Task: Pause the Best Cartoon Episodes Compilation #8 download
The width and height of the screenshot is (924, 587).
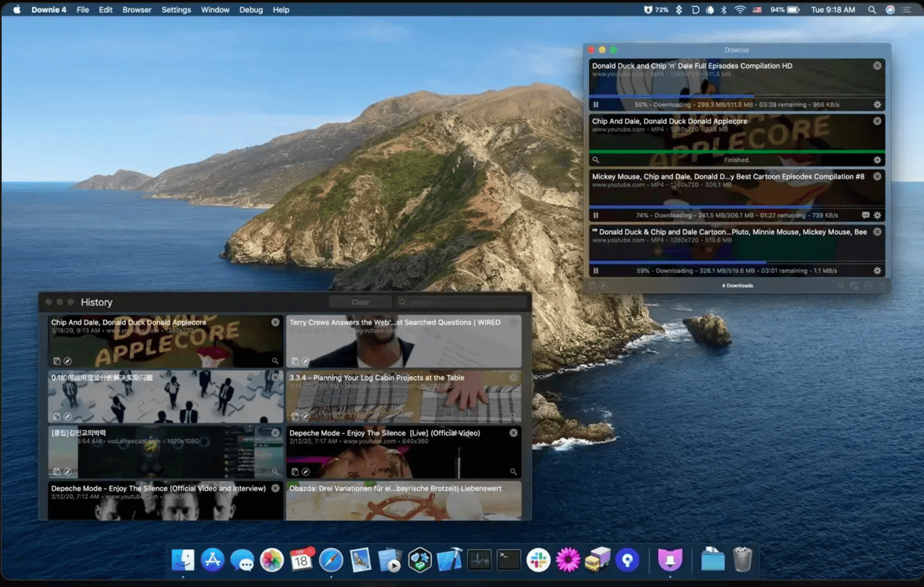Action: pos(596,216)
